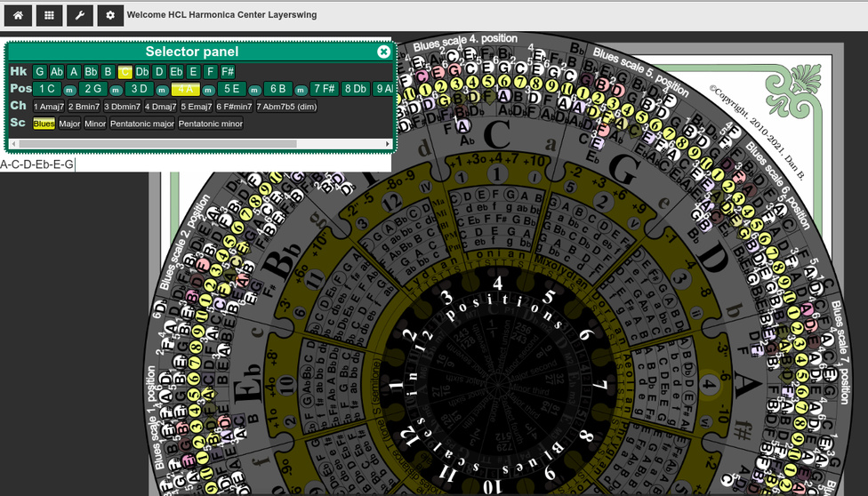Screen dimensions: 868x496
Task: Choose position 2 G
Action: click(93, 89)
